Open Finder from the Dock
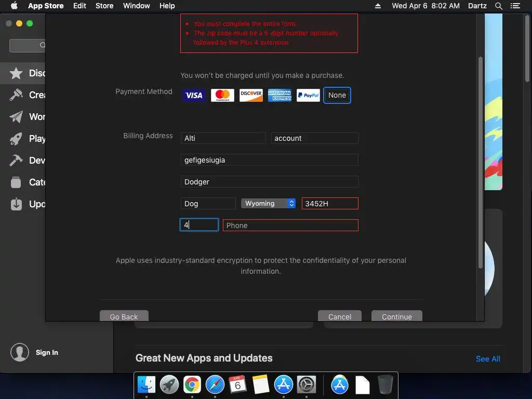The height and width of the screenshot is (399, 532). 146,385
